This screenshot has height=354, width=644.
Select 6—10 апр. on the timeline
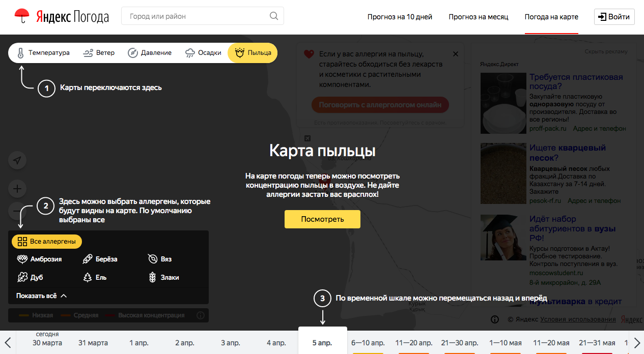[x=368, y=342]
